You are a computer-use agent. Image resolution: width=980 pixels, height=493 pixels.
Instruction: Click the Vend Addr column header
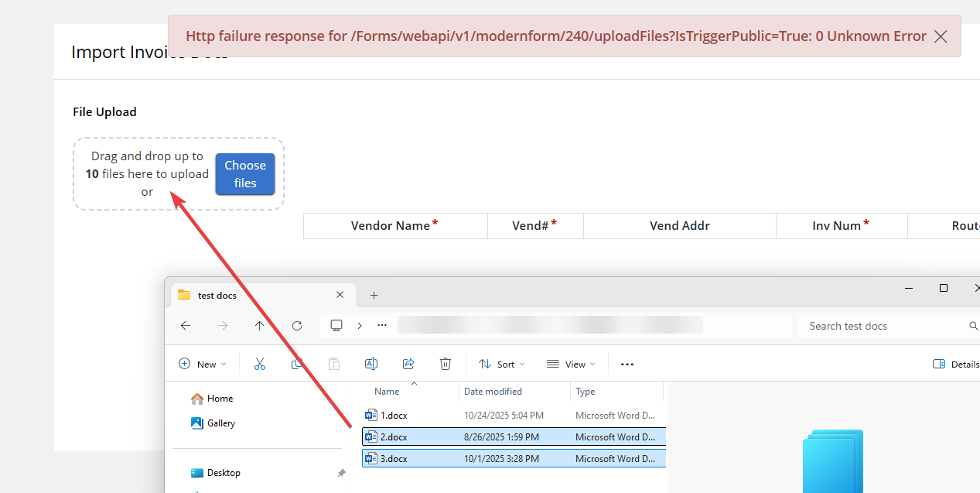[x=680, y=226]
